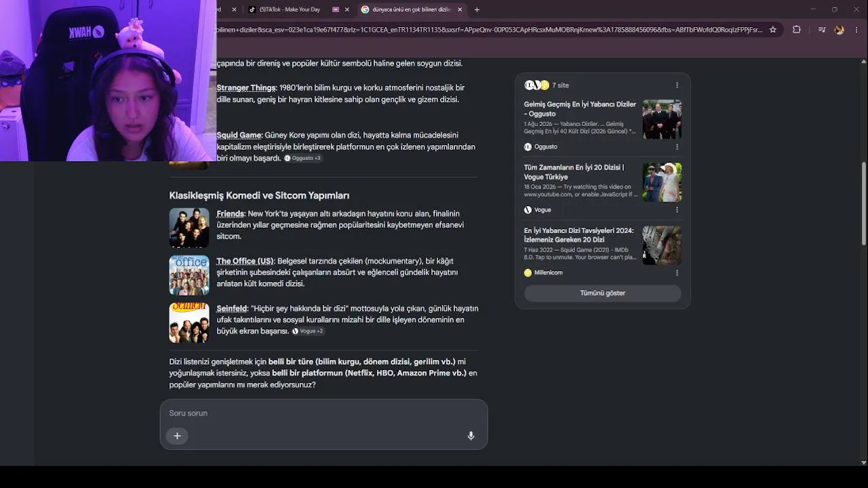The width and height of the screenshot is (868, 488).
Task: Start voice input with the microphone icon
Action: pos(471,436)
